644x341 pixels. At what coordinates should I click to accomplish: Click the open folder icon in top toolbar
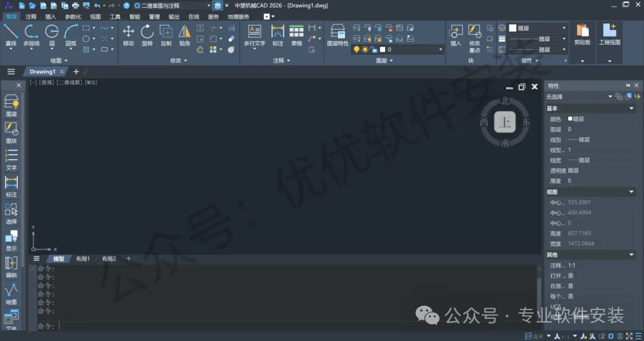click(32, 6)
